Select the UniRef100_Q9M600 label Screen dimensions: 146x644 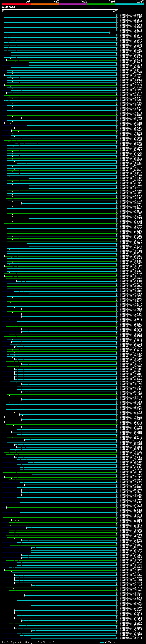(x=131, y=306)
